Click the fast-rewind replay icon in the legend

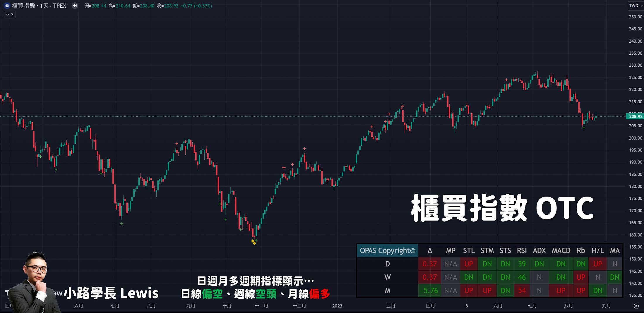75,6
